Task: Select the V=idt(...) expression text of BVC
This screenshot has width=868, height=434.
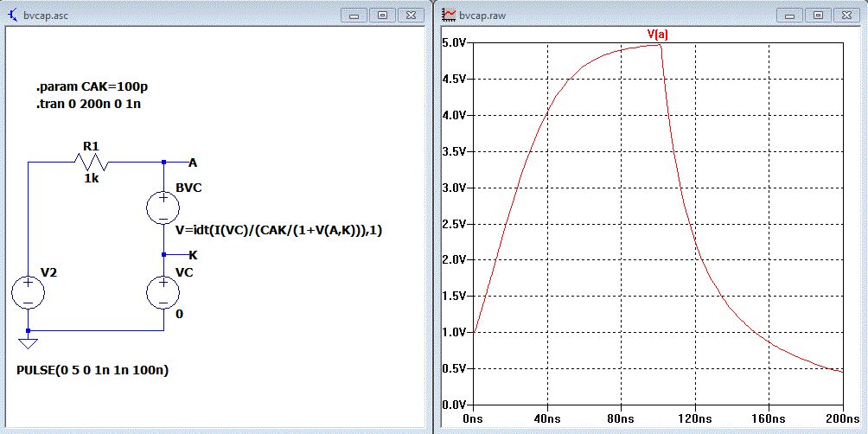Action: pyautogui.click(x=278, y=231)
